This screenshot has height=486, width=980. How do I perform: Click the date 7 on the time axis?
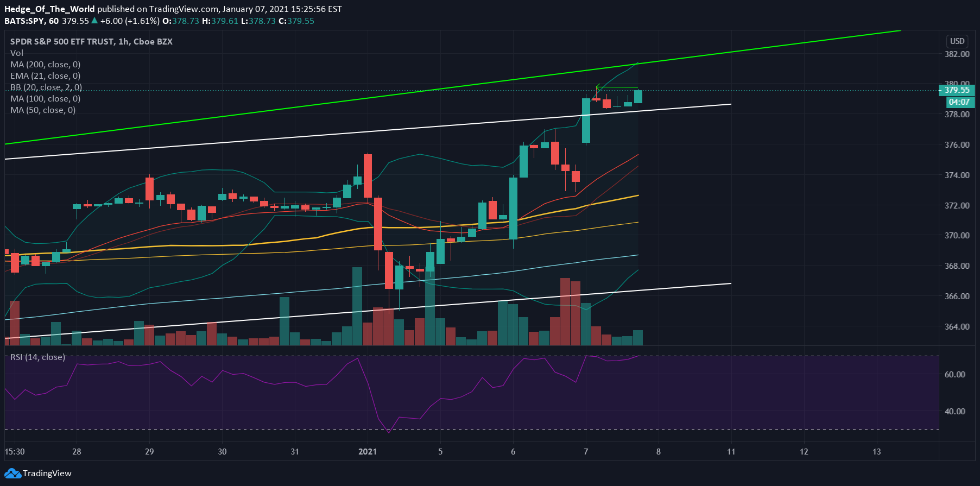(x=586, y=452)
